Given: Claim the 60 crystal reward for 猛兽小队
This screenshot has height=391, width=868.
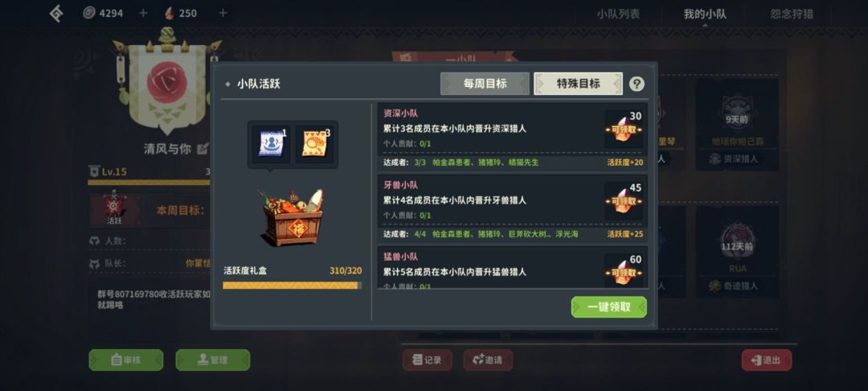Looking at the screenshot, I should [x=624, y=270].
